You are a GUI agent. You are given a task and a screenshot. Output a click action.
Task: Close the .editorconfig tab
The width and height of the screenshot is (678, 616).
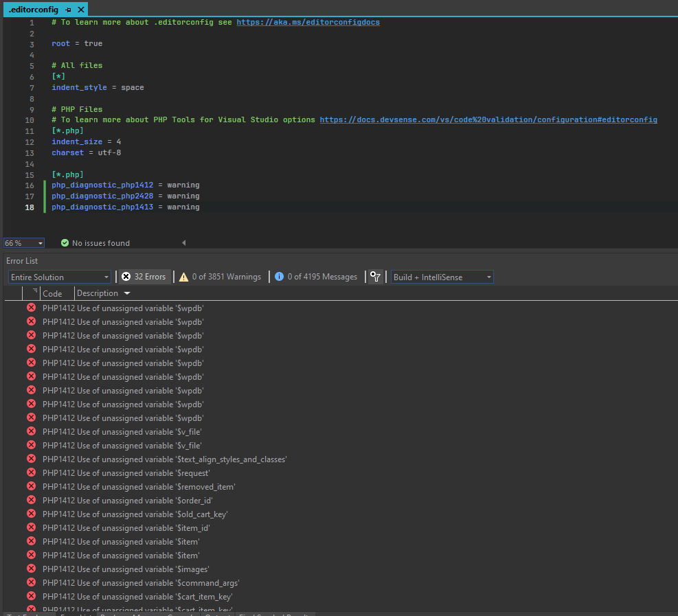(x=81, y=10)
